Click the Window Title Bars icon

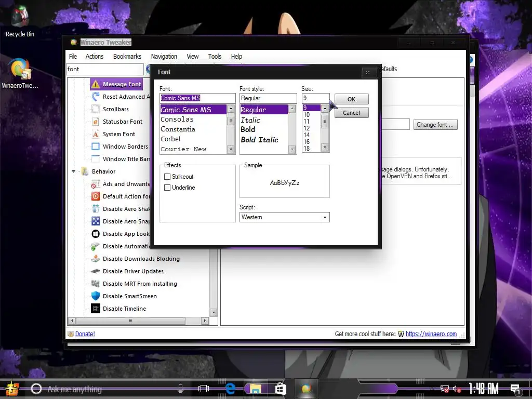tap(96, 159)
